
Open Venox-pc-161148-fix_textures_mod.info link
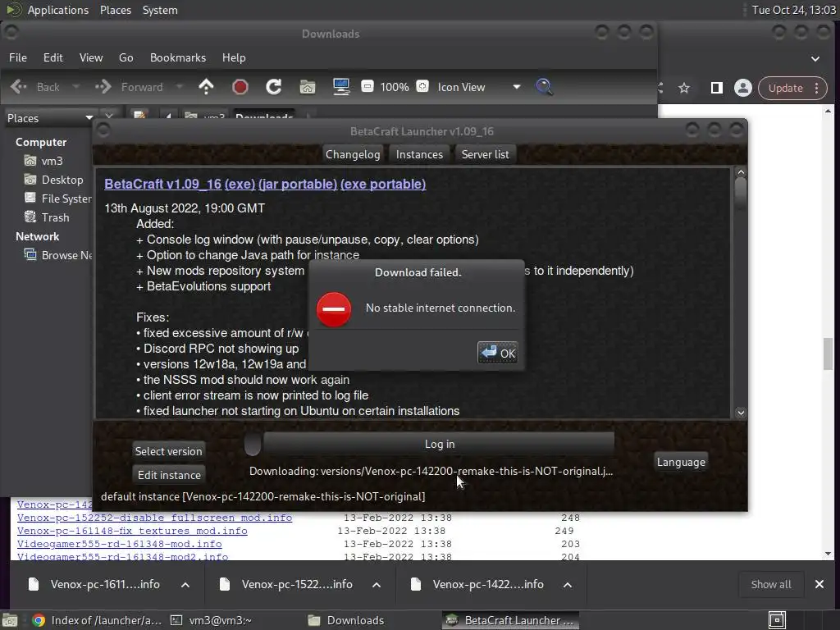click(132, 531)
